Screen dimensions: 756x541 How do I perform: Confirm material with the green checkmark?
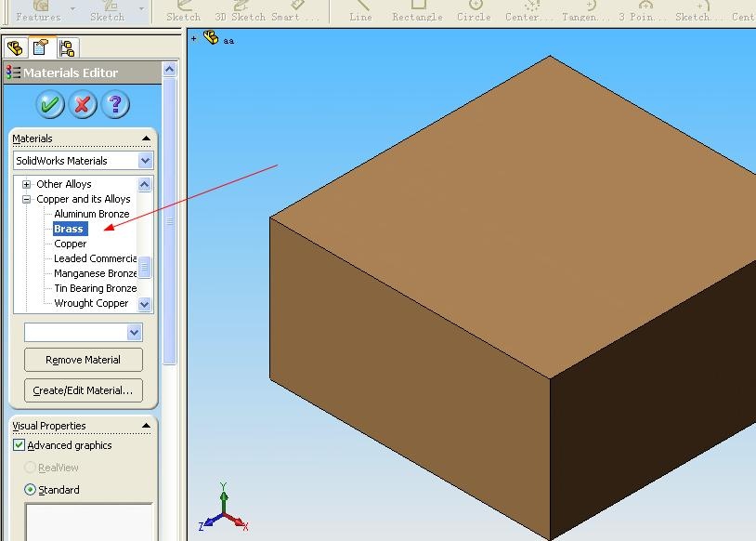(x=49, y=104)
